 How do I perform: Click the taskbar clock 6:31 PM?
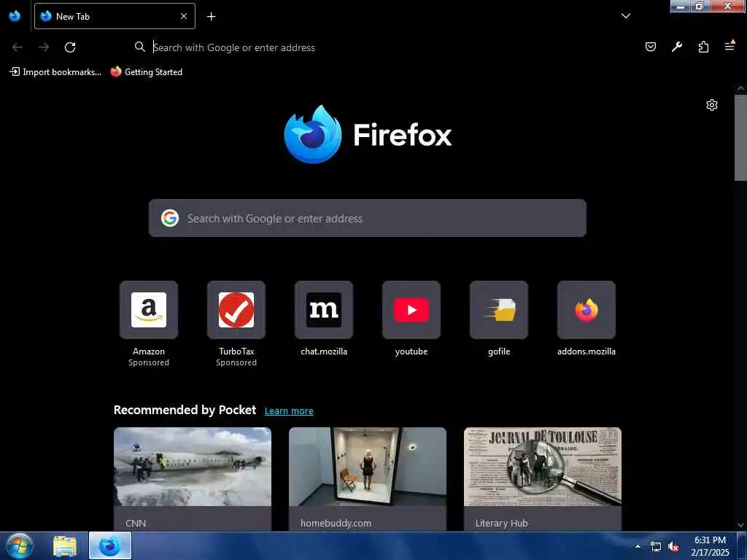tap(710, 540)
